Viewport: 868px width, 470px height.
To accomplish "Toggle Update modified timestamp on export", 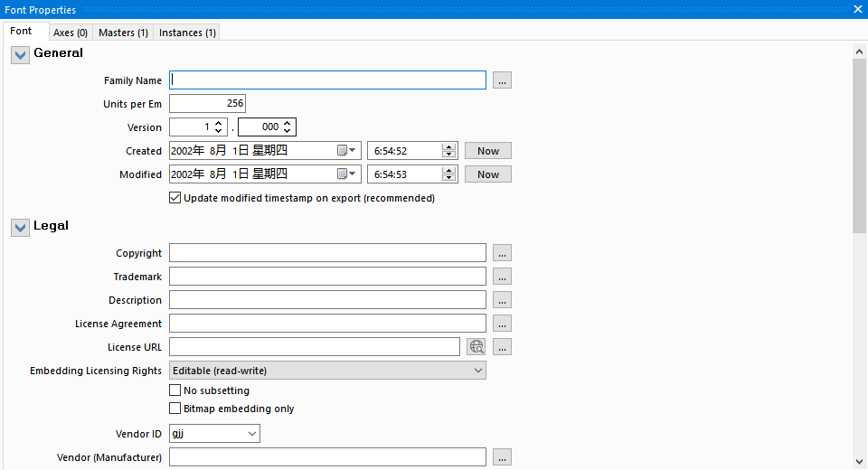I will (175, 198).
